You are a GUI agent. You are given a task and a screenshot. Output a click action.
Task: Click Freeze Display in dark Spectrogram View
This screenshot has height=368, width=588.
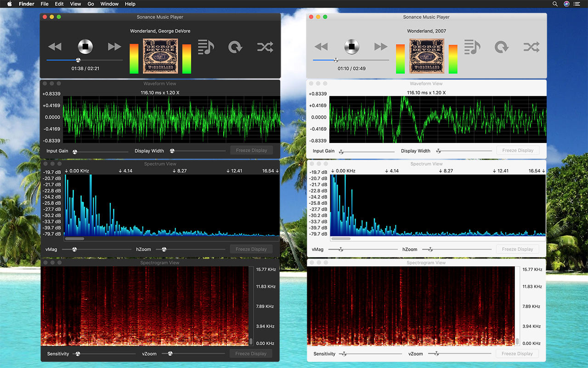click(x=251, y=354)
